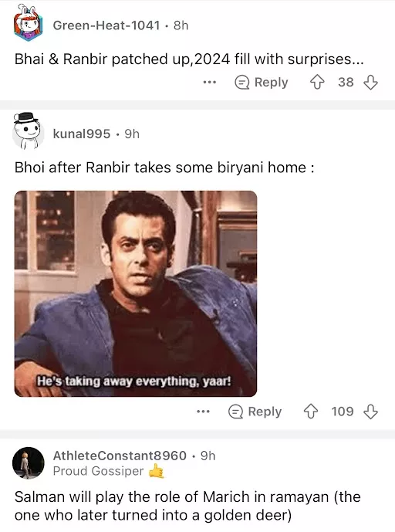Viewport: 395px width, 532px height.
Task: Open AthleteConstant8960's avatar
Action: [28, 463]
